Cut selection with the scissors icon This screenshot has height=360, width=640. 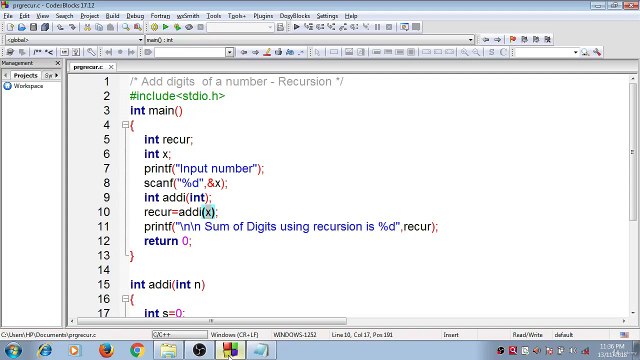(x=87, y=27)
